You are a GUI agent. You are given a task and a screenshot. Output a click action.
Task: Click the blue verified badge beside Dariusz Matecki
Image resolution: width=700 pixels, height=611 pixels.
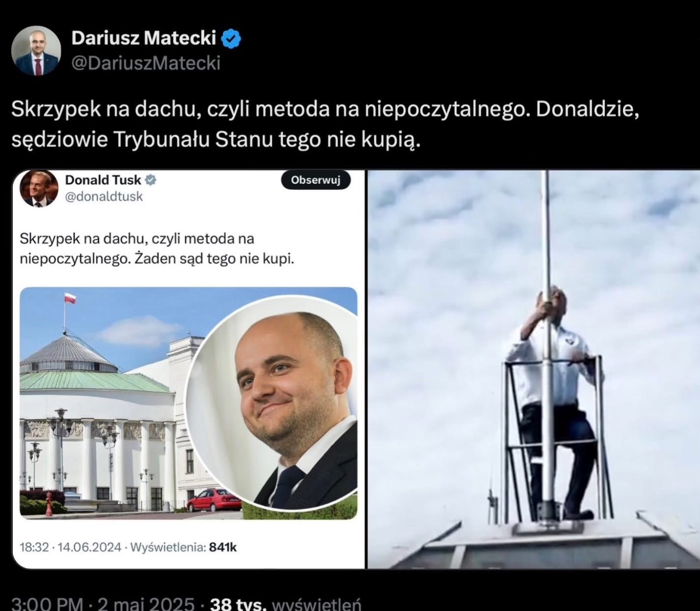231,39
